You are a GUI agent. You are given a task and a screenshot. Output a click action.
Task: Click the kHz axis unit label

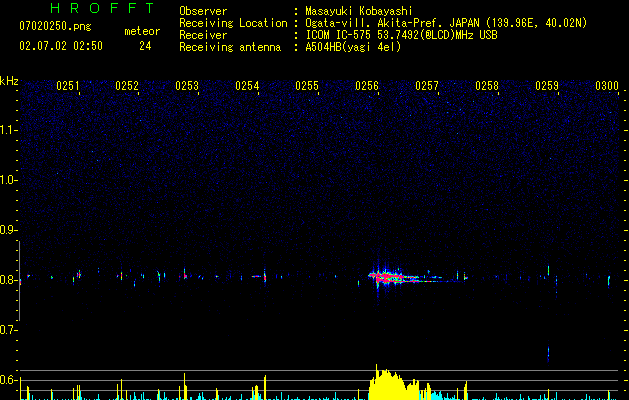(x=9, y=81)
